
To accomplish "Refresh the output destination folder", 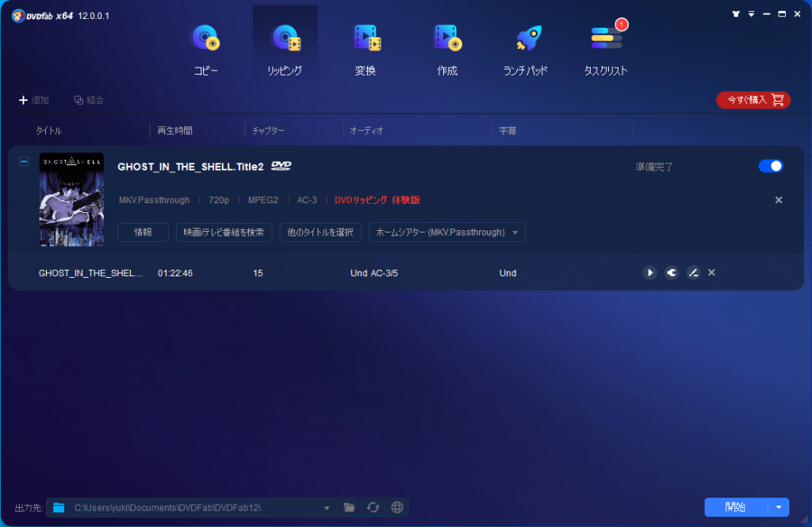I will tap(373, 507).
